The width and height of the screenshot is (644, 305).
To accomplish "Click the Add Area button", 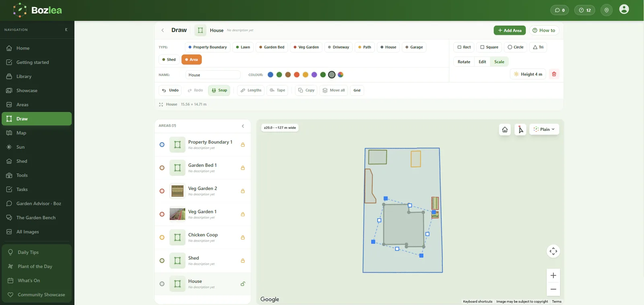I will (510, 31).
